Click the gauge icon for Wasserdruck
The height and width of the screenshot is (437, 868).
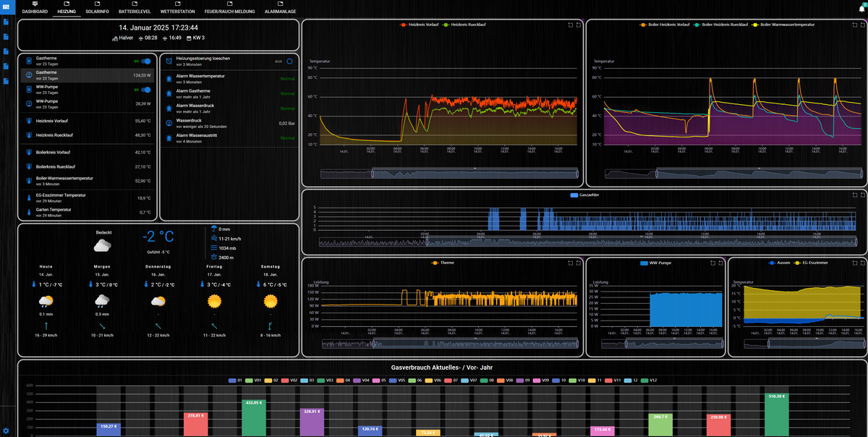coord(169,123)
